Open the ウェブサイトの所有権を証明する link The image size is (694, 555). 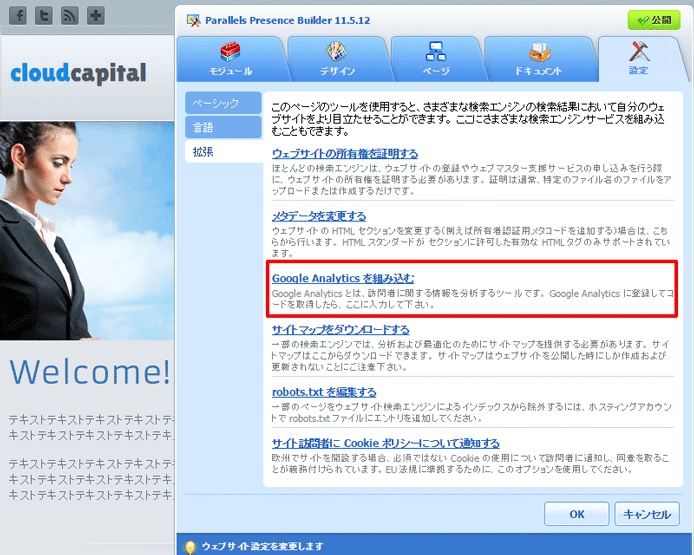click(345, 153)
